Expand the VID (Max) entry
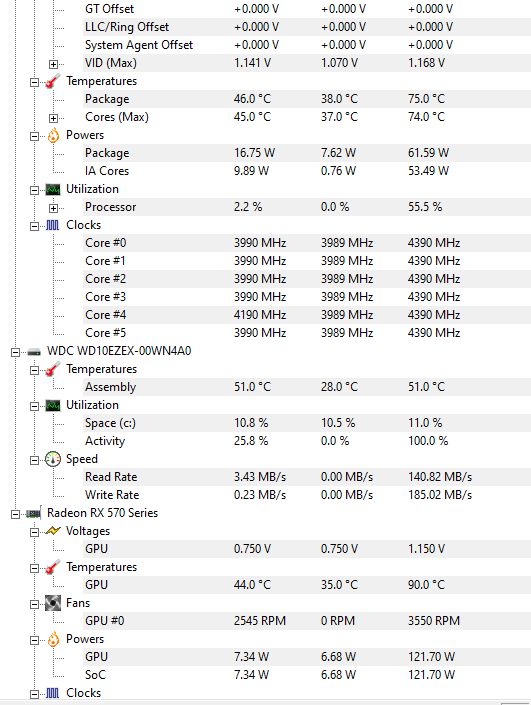Screen dimensions: 531x705 (53, 64)
